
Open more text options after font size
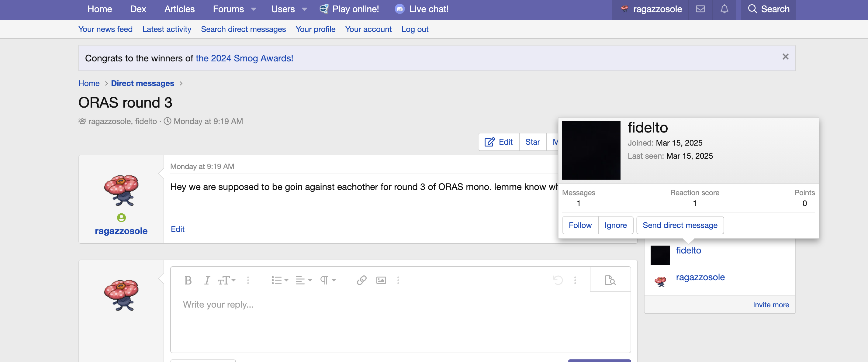(x=248, y=280)
